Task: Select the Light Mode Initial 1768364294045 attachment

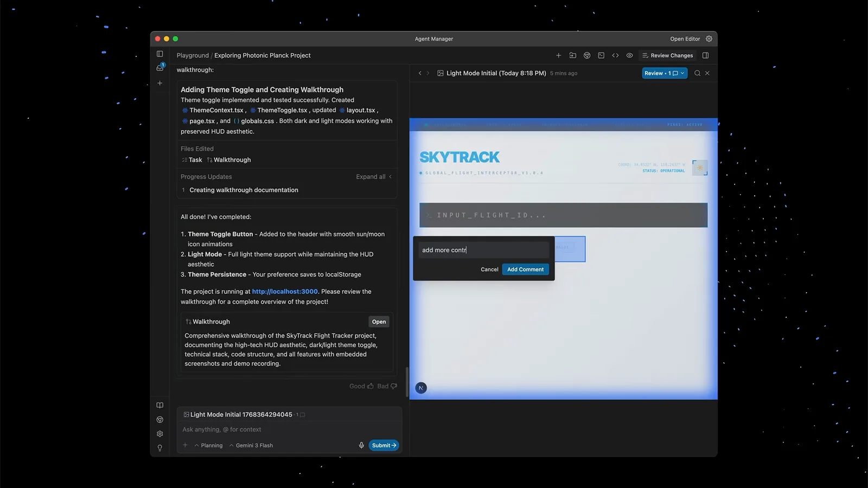Action: click(241, 414)
